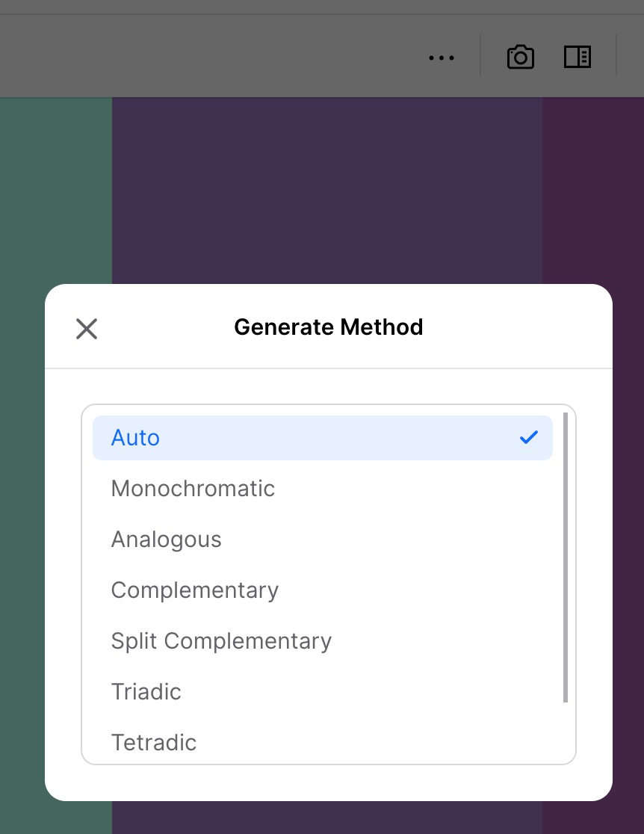Open the three-dot more options menu
The height and width of the screenshot is (834, 644).
click(x=442, y=58)
